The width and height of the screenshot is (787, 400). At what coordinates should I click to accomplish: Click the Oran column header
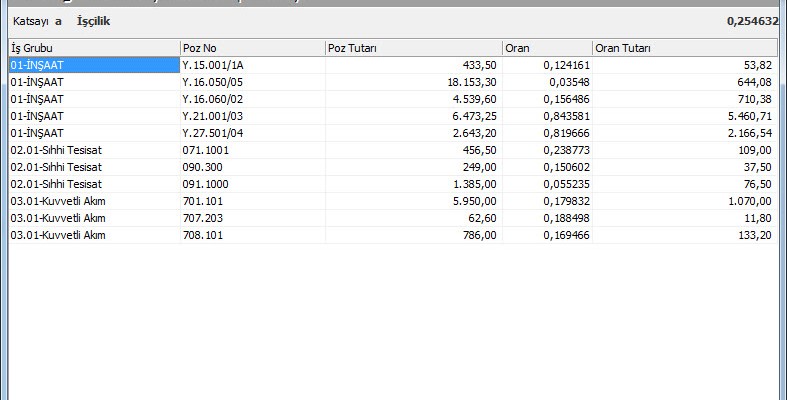546,48
